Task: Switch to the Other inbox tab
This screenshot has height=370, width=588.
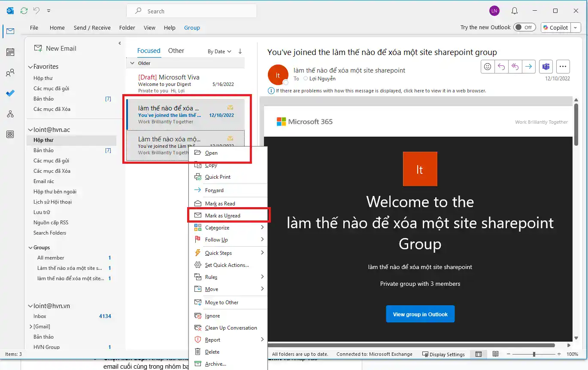Action: click(x=176, y=51)
